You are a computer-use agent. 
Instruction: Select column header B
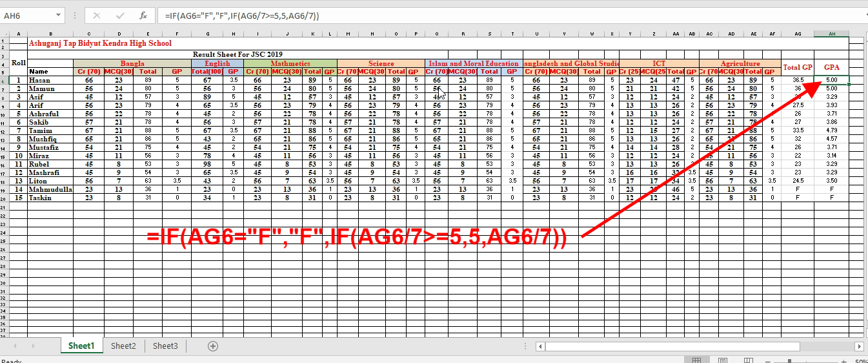50,33
